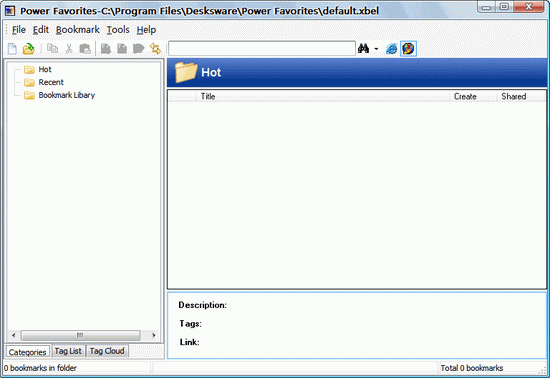Screen dimensions: 550x378
Task: Click inside the search text field
Action: click(262, 48)
